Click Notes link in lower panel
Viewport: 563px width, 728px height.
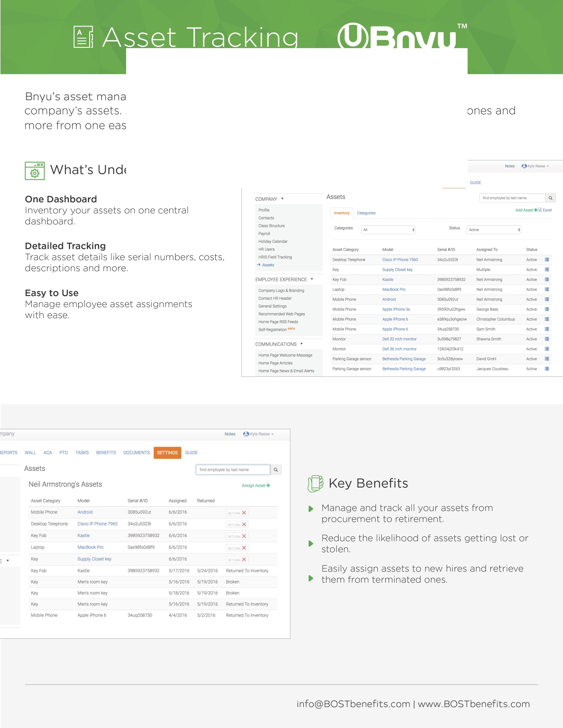pyautogui.click(x=230, y=434)
